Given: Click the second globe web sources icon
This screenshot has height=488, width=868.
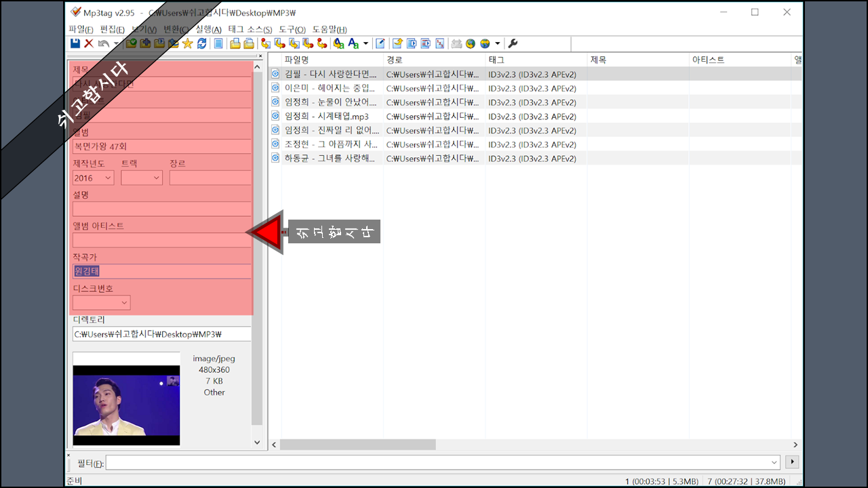Looking at the screenshot, I should tap(485, 43).
